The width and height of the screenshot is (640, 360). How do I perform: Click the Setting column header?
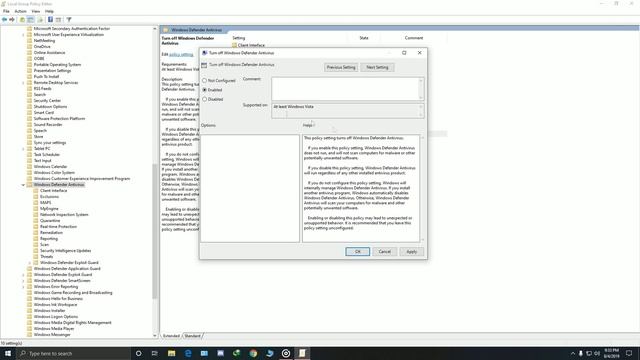[x=239, y=38]
